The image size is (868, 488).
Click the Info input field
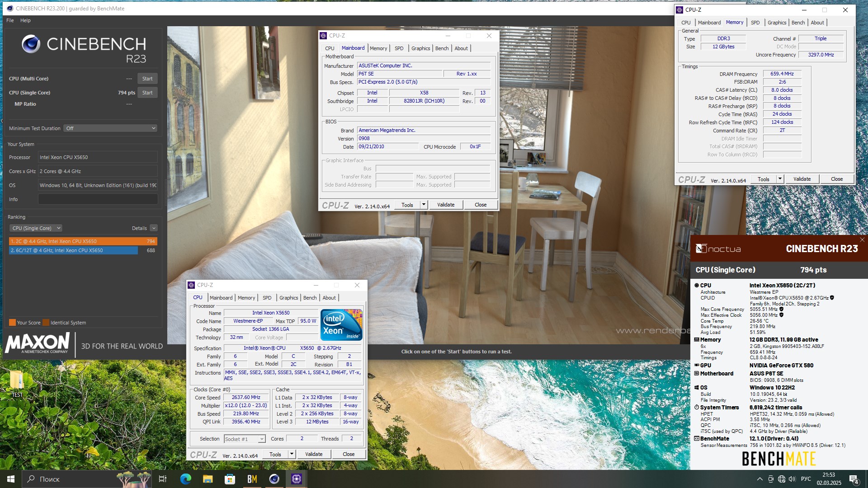click(98, 199)
